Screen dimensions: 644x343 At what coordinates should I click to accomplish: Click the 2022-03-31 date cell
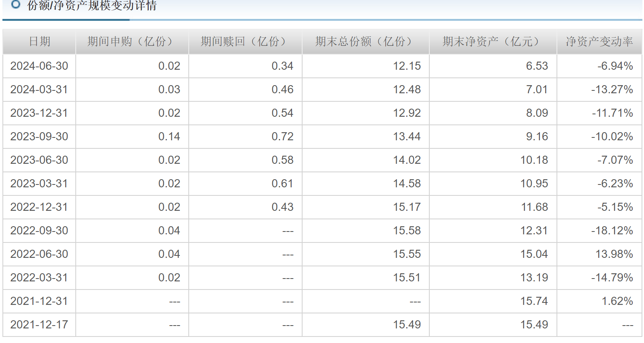[x=39, y=277]
